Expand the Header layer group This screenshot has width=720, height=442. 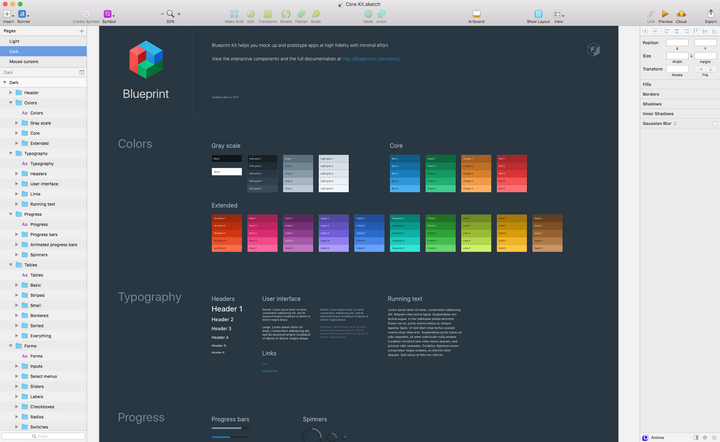(11, 93)
